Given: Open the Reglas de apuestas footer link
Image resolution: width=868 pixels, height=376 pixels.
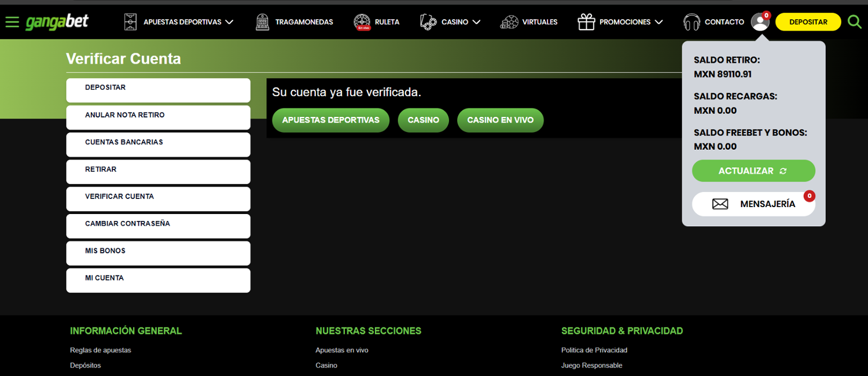Looking at the screenshot, I should 101,350.
